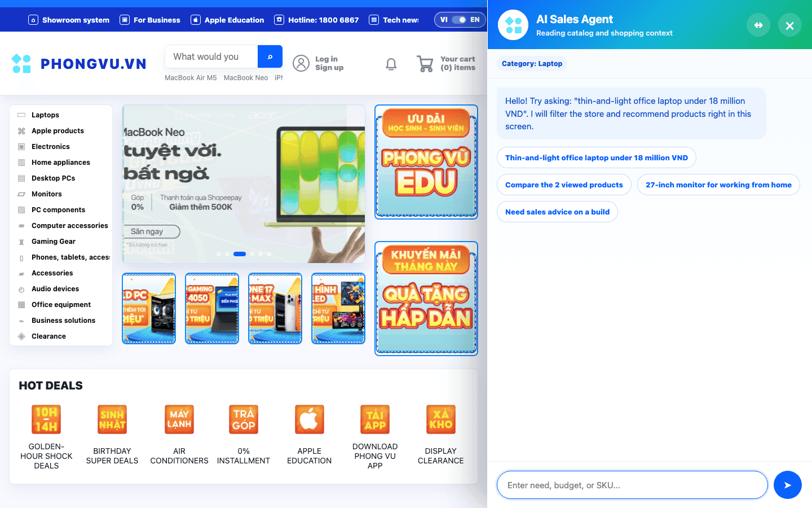Screen dimensions: 812x508
Task: Click the Clearance category icon
Action: pyautogui.click(x=21, y=336)
